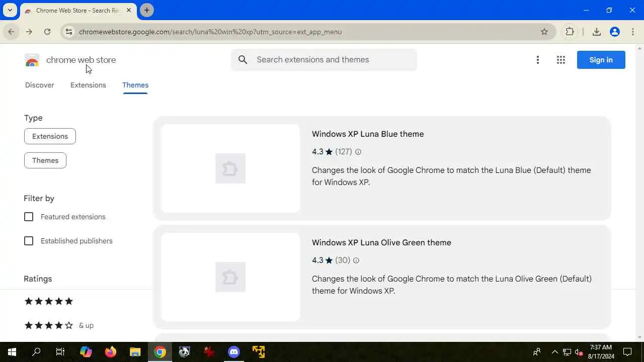Filter by four stars & up rating
Image resolution: width=644 pixels, height=362 pixels.
pos(59,325)
